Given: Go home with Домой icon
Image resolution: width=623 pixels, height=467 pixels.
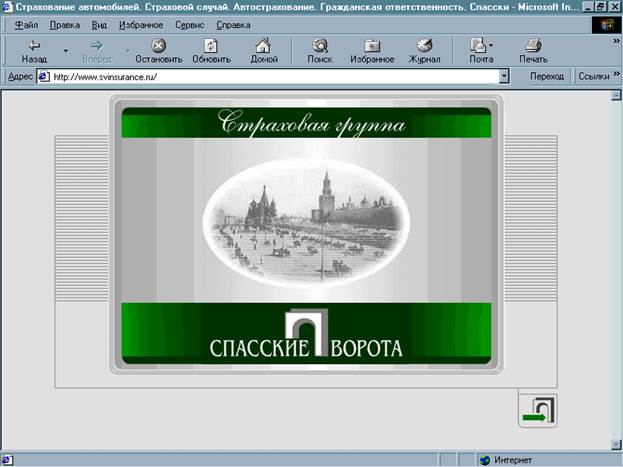Looking at the screenshot, I should point(263,45).
